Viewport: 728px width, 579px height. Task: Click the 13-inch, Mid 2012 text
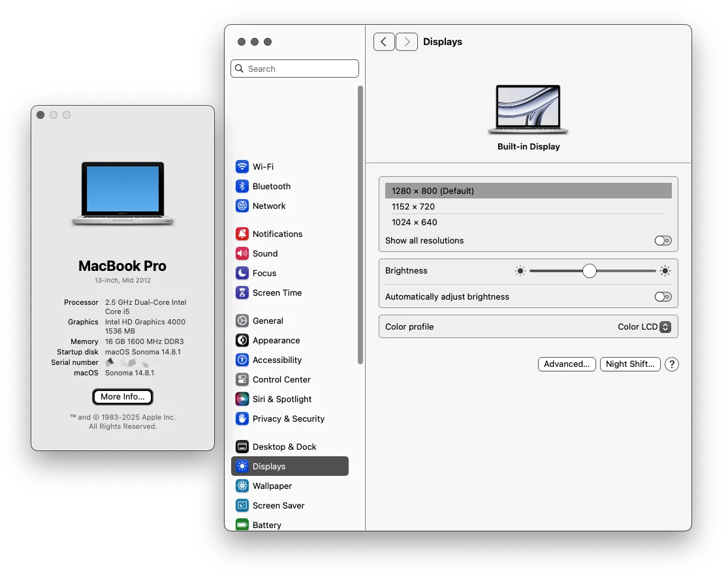(x=123, y=281)
